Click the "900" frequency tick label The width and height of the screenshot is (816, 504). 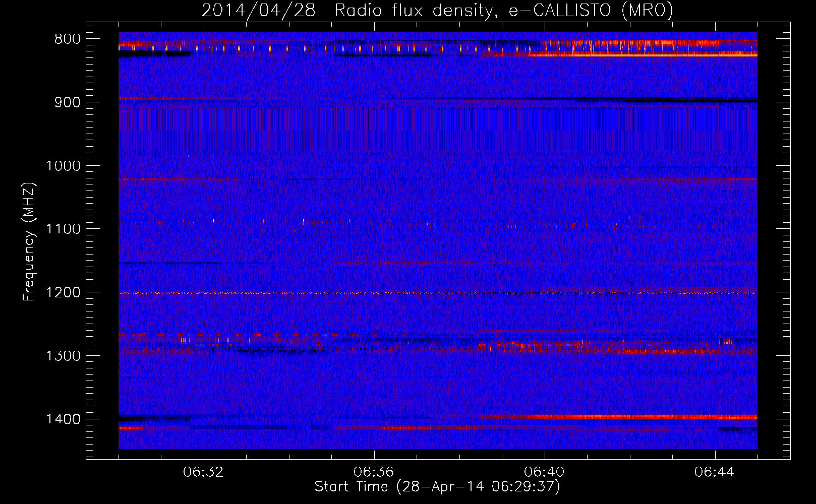tap(67, 102)
